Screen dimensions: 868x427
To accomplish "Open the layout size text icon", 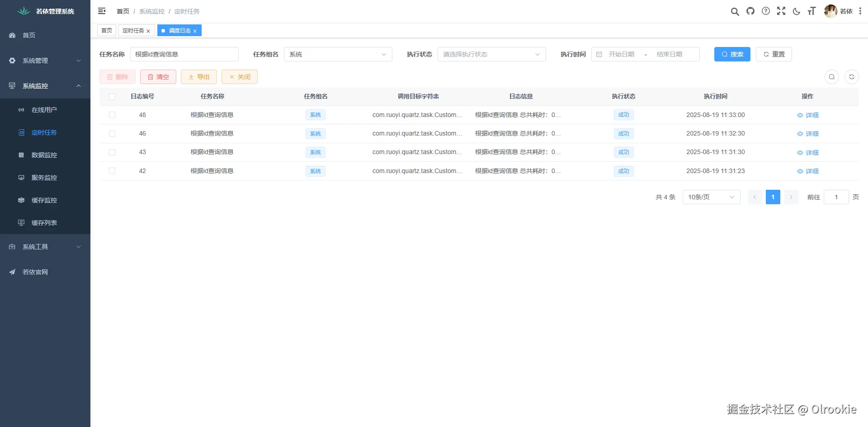I will click(x=812, y=11).
